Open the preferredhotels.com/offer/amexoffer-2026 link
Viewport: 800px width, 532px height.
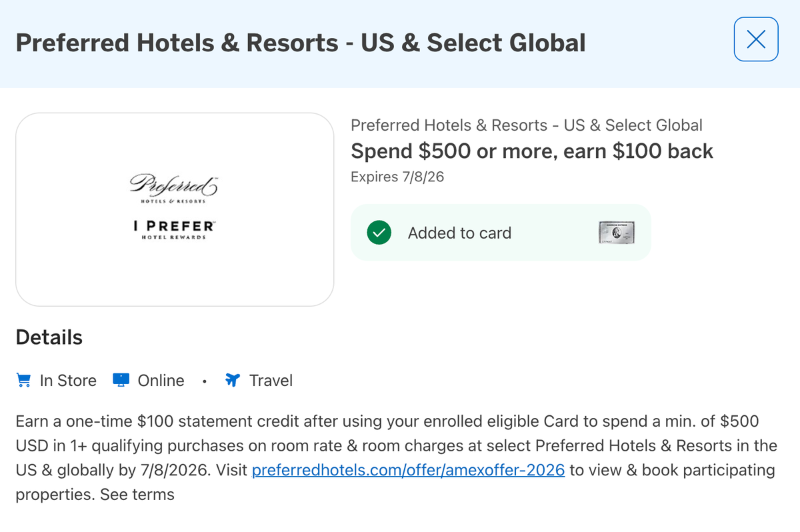coord(407,470)
